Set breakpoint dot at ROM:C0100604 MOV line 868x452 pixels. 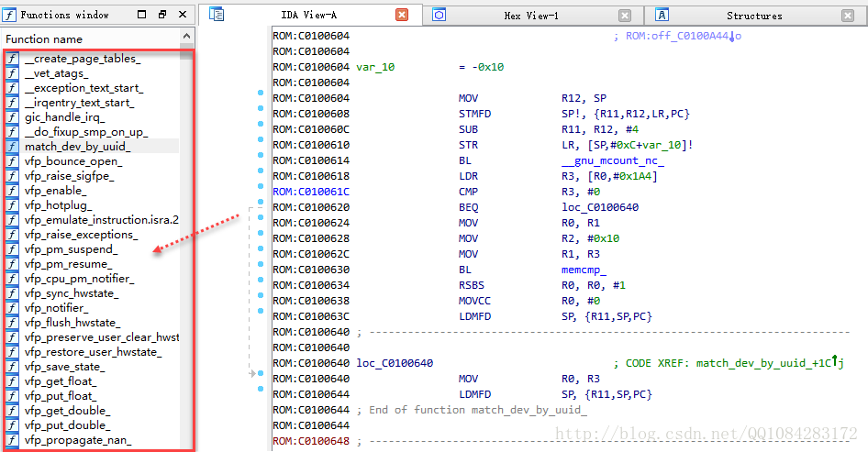(x=261, y=93)
